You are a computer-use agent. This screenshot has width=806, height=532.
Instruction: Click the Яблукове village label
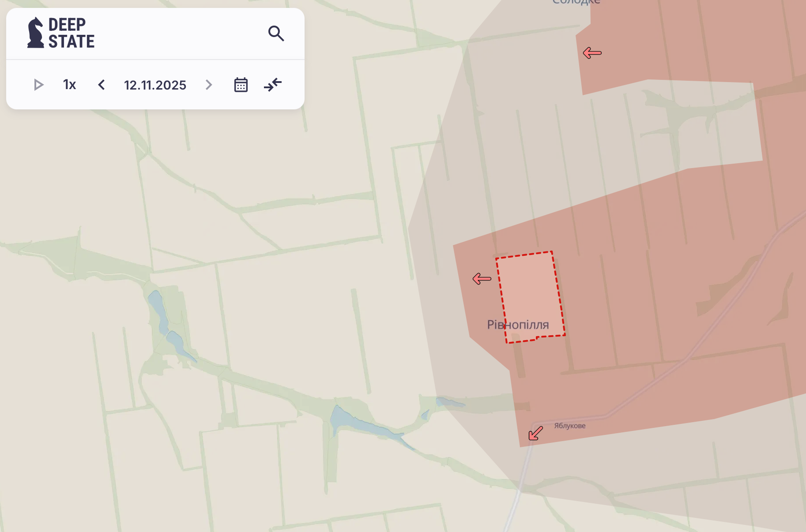pyautogui.click(x=569, y=426)
